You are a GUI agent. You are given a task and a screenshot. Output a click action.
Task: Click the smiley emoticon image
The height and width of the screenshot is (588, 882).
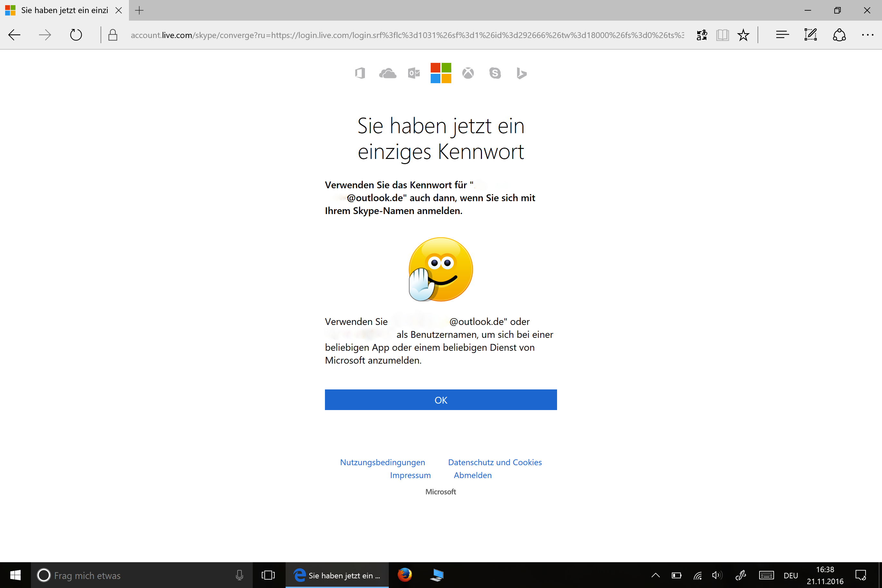coord(441,269)
